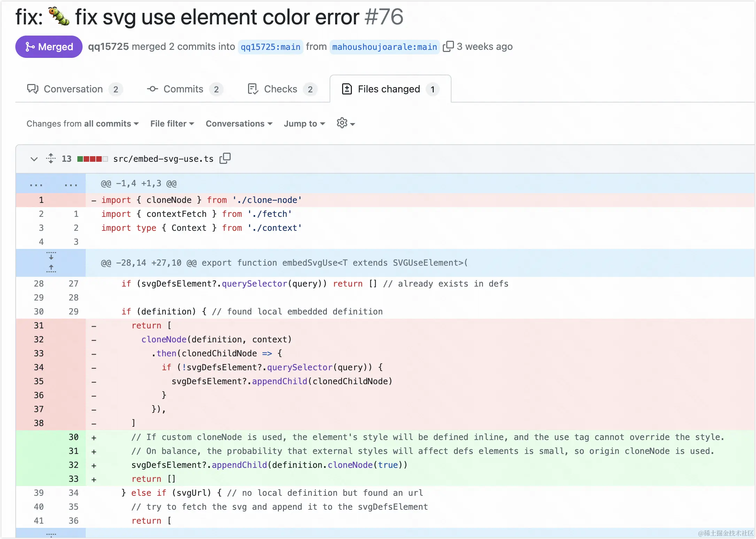Expand the Conversations dropdown
The image size is (756, 539).
pos(239,124)
